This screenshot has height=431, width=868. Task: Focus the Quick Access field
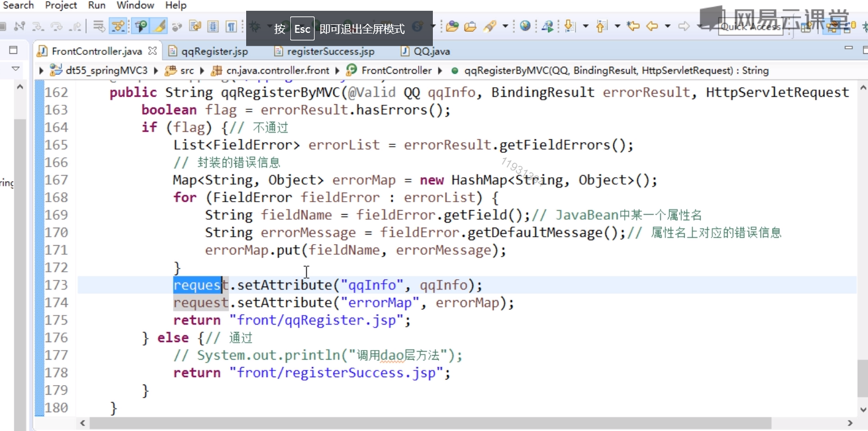tap(751, 27)
